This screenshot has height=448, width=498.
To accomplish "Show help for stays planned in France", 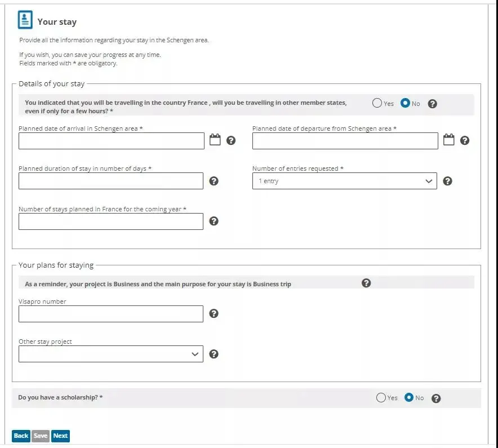I will click(x=214, y=221).
